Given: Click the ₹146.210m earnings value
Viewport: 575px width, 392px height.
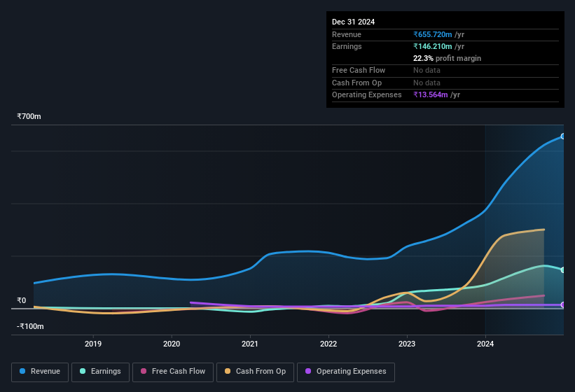Looking at the screenshot, I should 433,46.
